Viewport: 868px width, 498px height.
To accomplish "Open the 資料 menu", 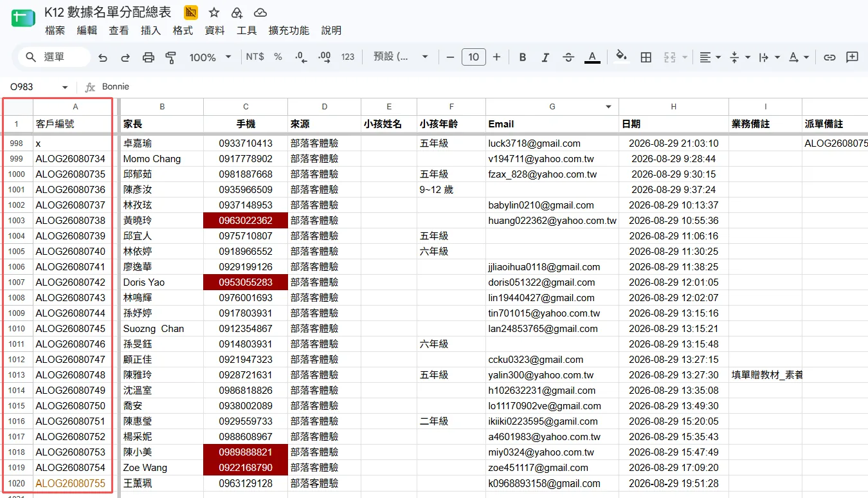I will point(215,30).
